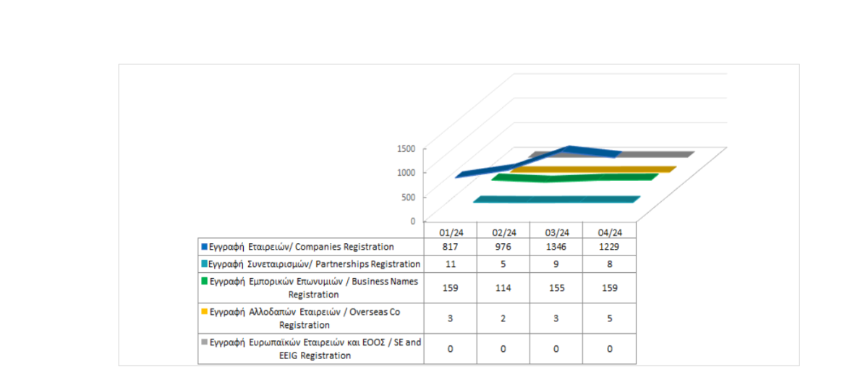Image resolution: width=868 pixels, height=388 pixels.
Task: Click the 02/24 column header
Action: [504, 232]
